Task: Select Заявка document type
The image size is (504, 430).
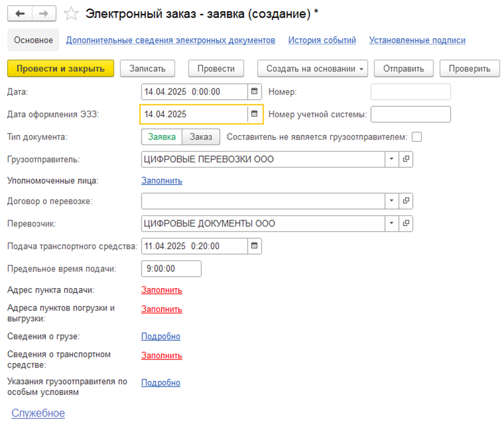Action: tap(162, 137)
